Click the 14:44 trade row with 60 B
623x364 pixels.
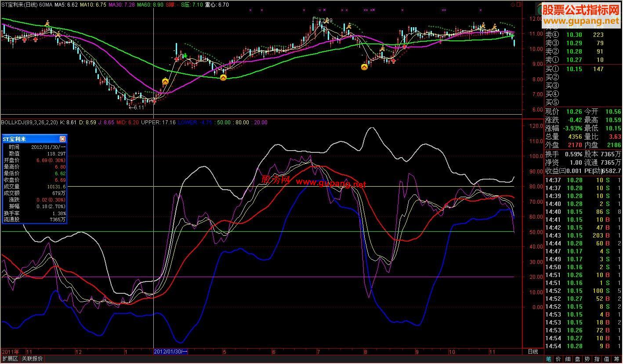coord(583,243)
